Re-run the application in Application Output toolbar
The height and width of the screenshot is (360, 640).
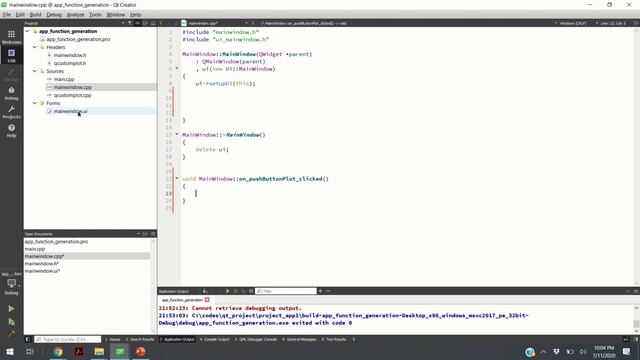[x=228, y=291]
